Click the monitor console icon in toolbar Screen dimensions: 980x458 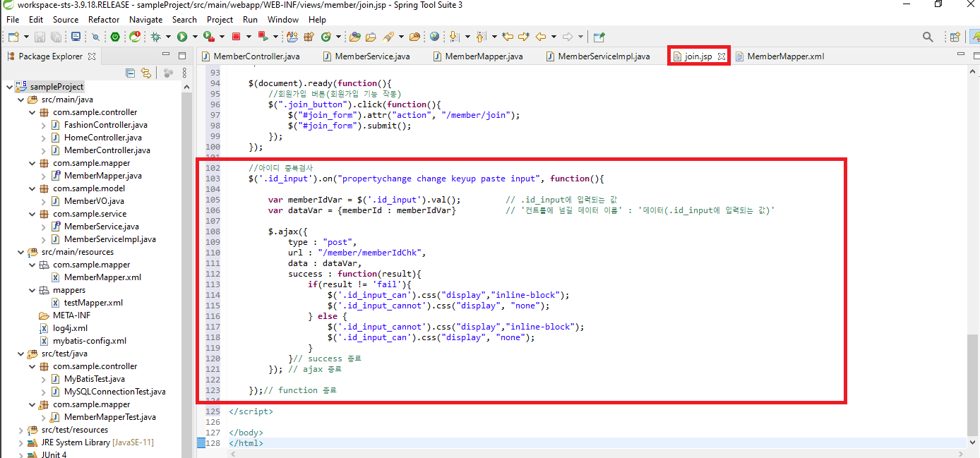76,36
